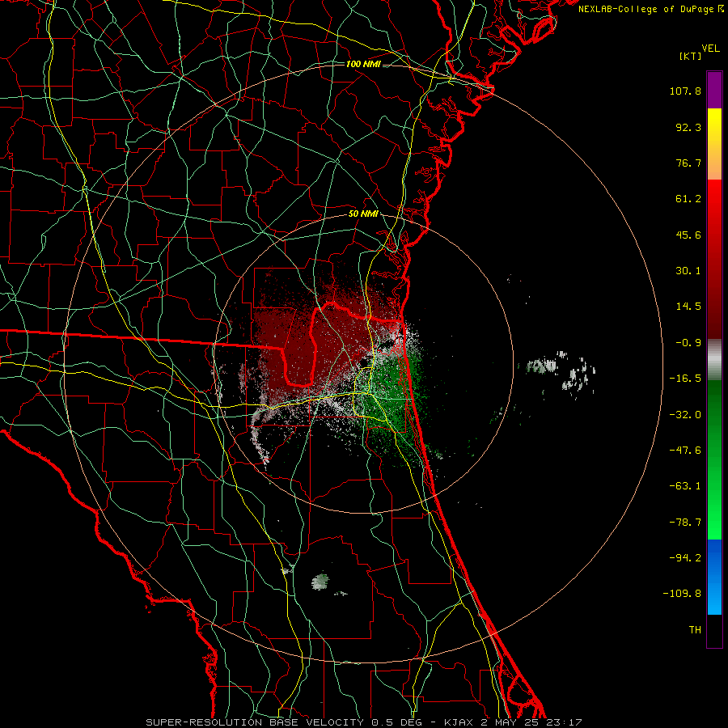Click the 45.6 velocity scale value
Image resolution: width=728 pixels, height=728 pixels.
pyautogui.click(x=688, y=235)
